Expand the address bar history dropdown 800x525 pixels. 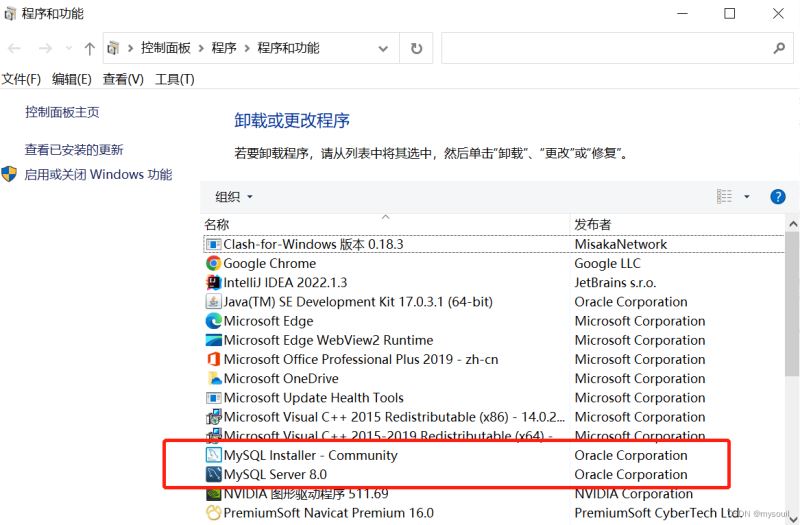pos(383,48)
